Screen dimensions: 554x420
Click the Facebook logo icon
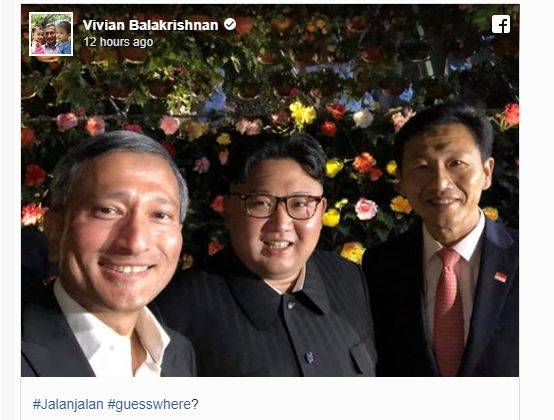(x=501, y=24)
